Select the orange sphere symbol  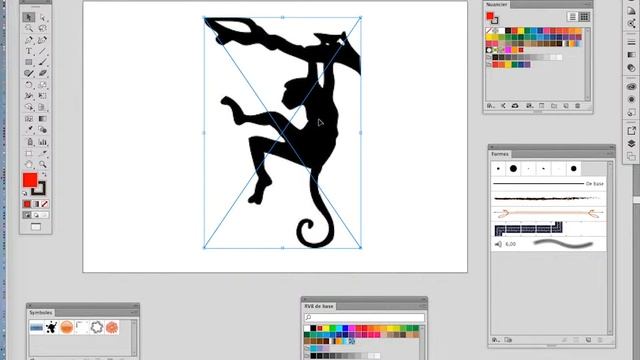pyautogui.click(x=67, y=327)
